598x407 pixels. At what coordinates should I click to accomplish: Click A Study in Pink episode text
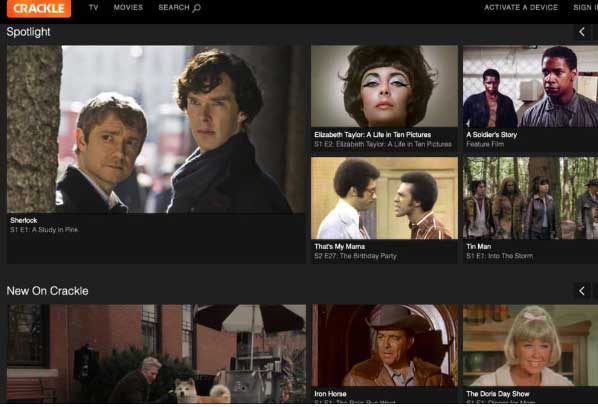pyautogui.click(x=55, y=230)
